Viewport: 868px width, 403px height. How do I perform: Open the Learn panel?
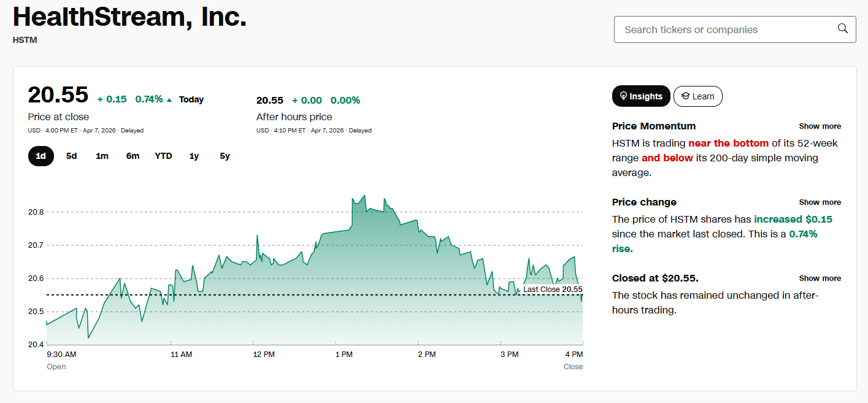pyautogui.click(x=698, y=96)
